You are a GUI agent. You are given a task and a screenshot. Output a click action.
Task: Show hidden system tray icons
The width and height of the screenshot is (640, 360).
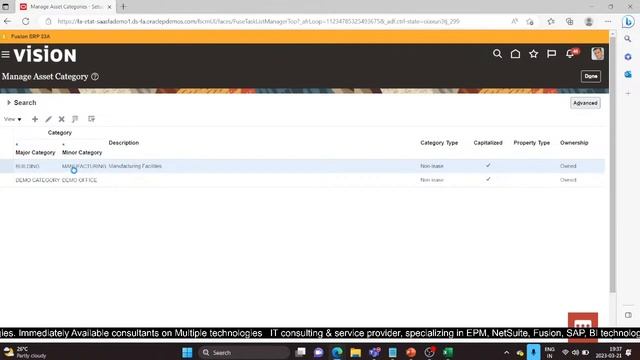(x=507, y=353)
